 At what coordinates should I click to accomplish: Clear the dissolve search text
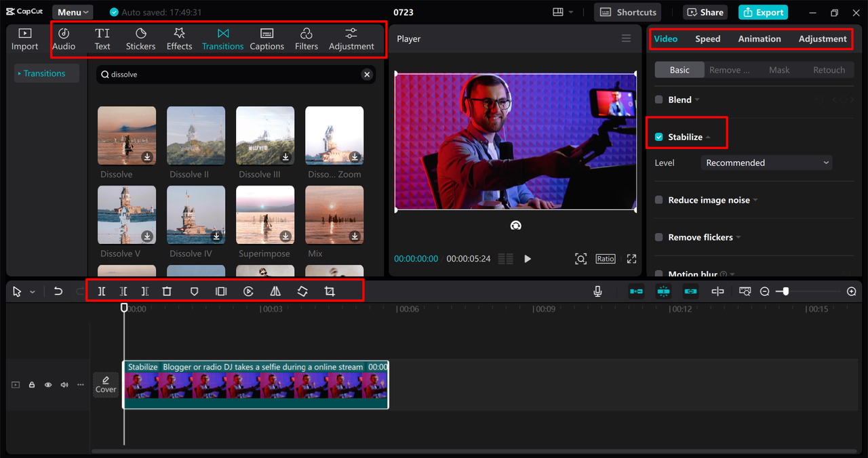pos(367,75)
